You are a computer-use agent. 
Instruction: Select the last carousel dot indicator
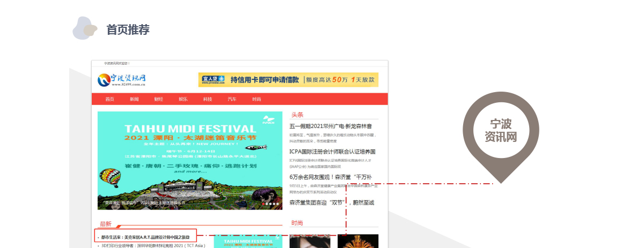click(277, 204)
